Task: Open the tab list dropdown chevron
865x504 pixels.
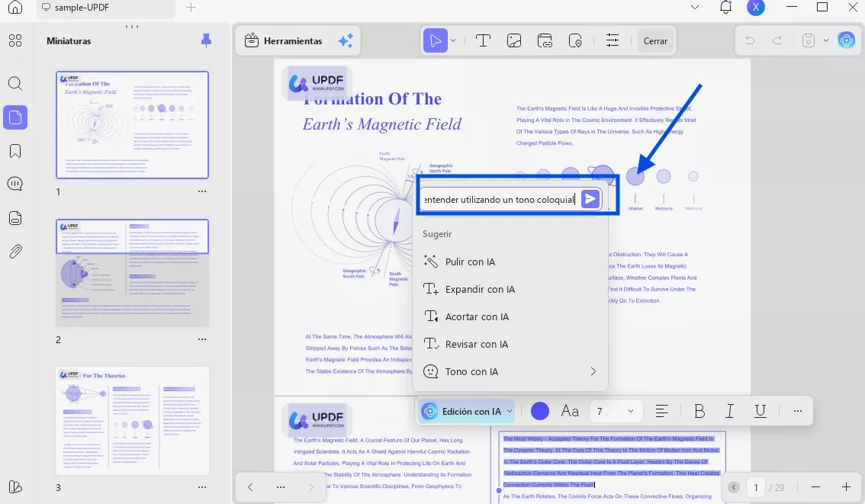Action: pos(695,7)
